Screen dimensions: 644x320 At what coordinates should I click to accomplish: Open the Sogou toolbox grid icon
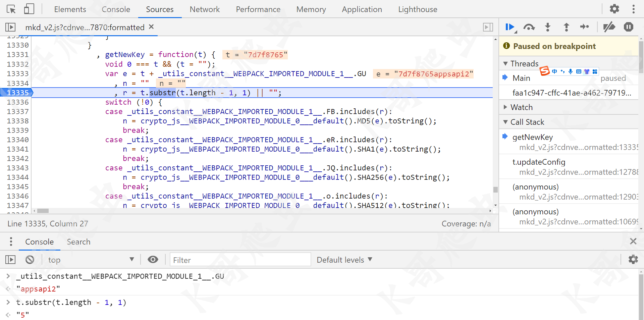(595, 71)
